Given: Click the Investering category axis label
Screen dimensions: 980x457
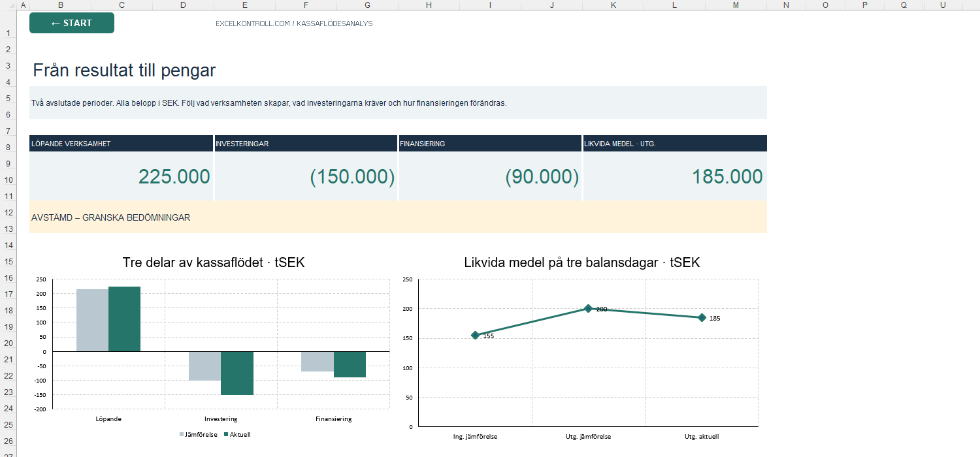Looking at the screenshot, I should coord(221,418).
